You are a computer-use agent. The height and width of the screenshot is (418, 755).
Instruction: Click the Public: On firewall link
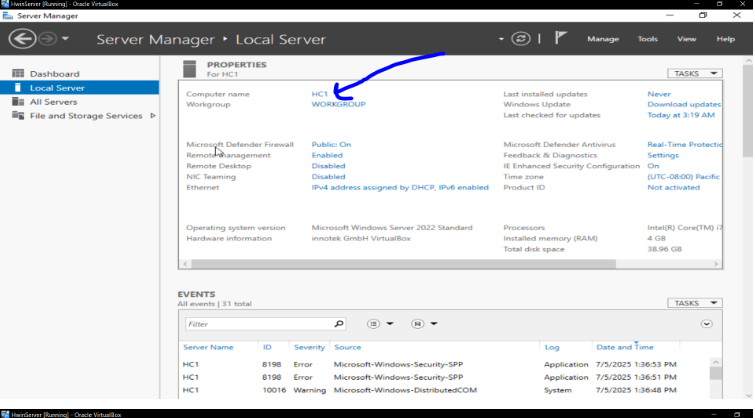tap(331, 144)
